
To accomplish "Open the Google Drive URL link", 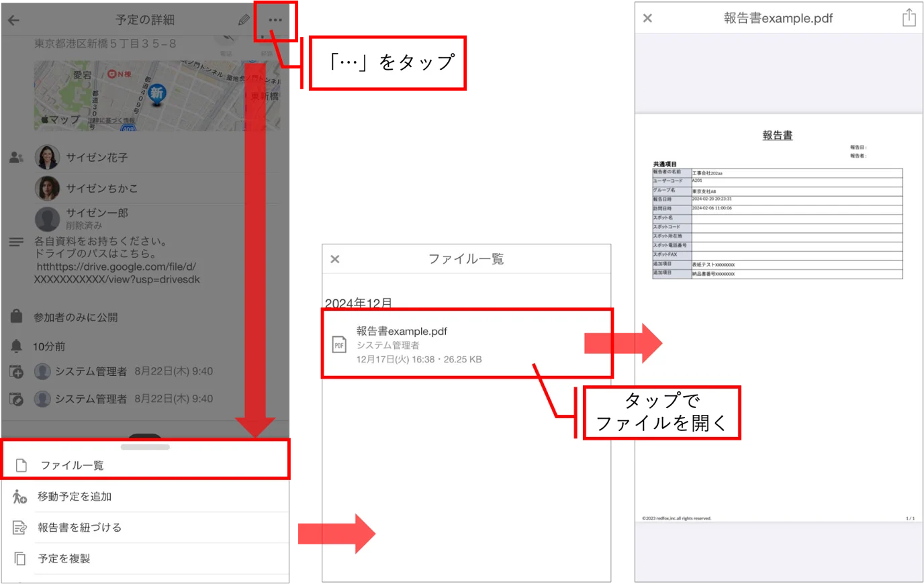I will [x=118, y=273].
